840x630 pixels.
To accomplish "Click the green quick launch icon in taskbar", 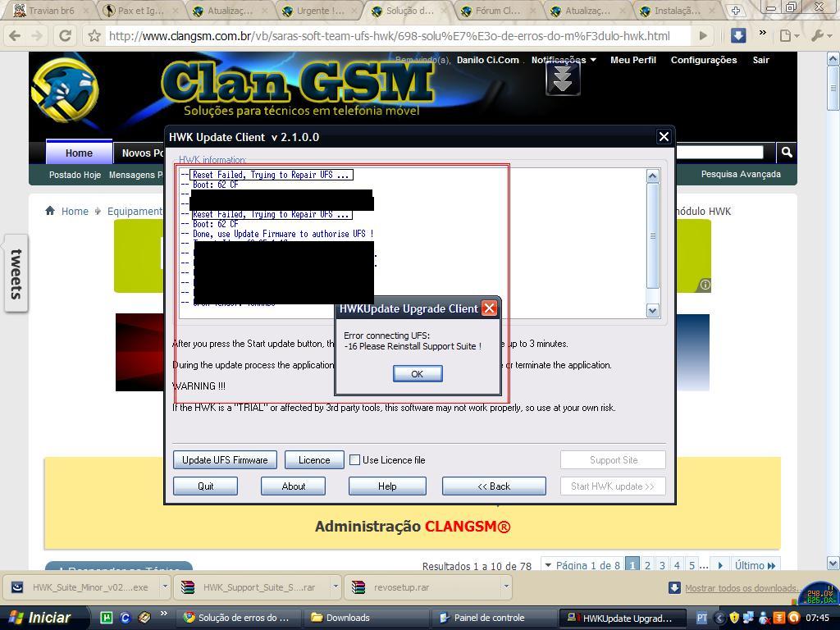I will tap(107, 618).
